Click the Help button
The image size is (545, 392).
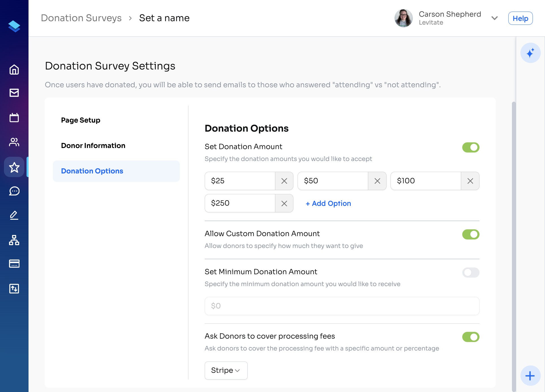point(520,18)
